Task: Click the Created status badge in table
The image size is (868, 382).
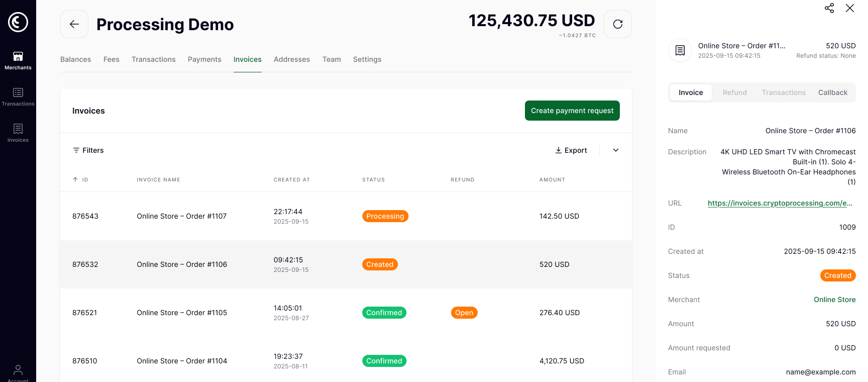Action: tap(380, 264)
